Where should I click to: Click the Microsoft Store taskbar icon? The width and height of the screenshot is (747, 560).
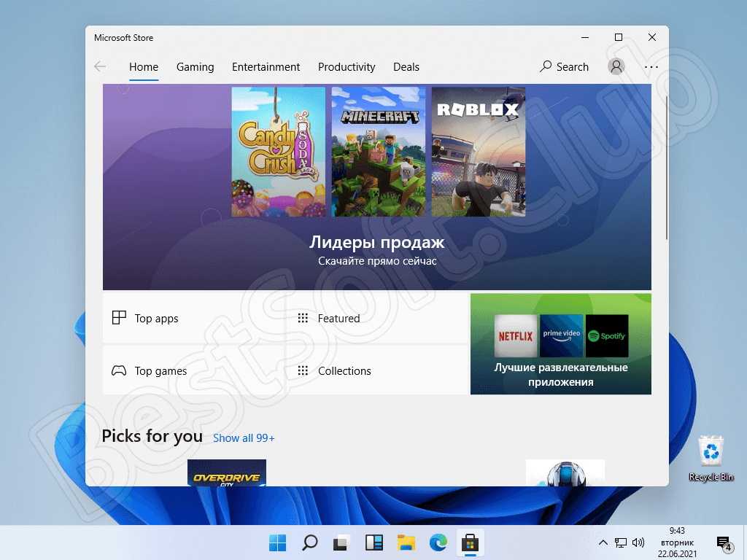471,542
